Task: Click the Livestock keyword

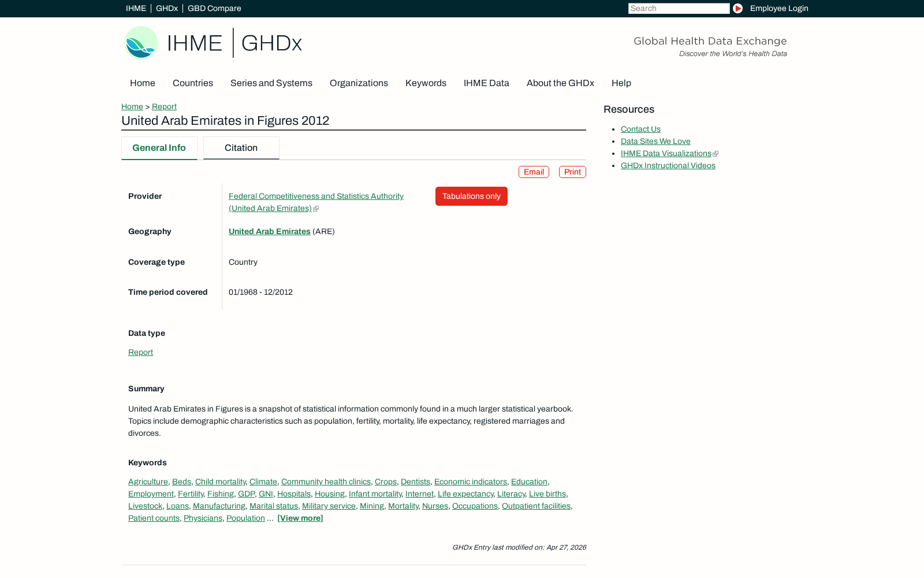Action: (x=145, y=506)
